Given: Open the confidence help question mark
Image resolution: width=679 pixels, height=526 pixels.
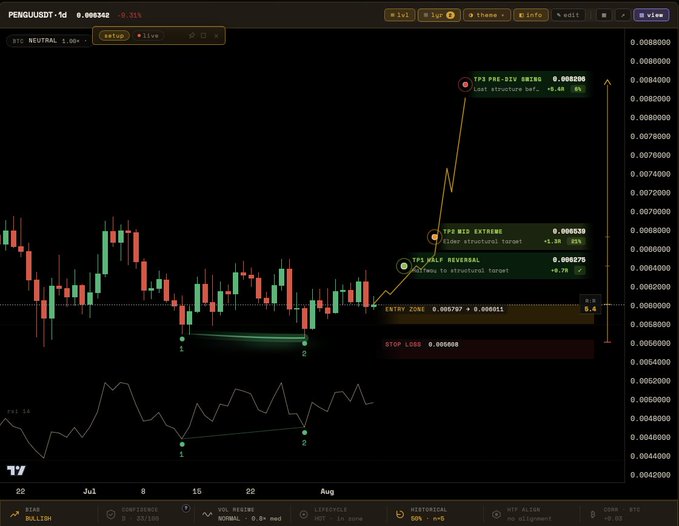Looking at the screenshot, I should [186, 508].
